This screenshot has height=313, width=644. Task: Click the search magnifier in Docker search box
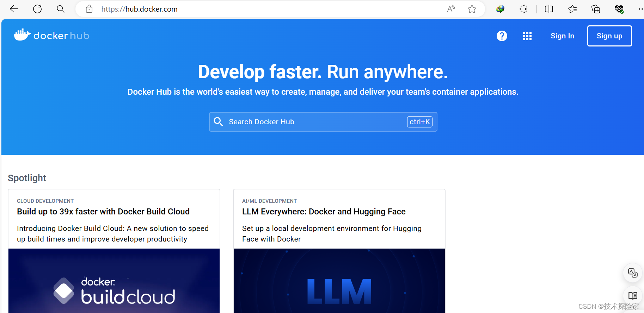click(219, 122)
